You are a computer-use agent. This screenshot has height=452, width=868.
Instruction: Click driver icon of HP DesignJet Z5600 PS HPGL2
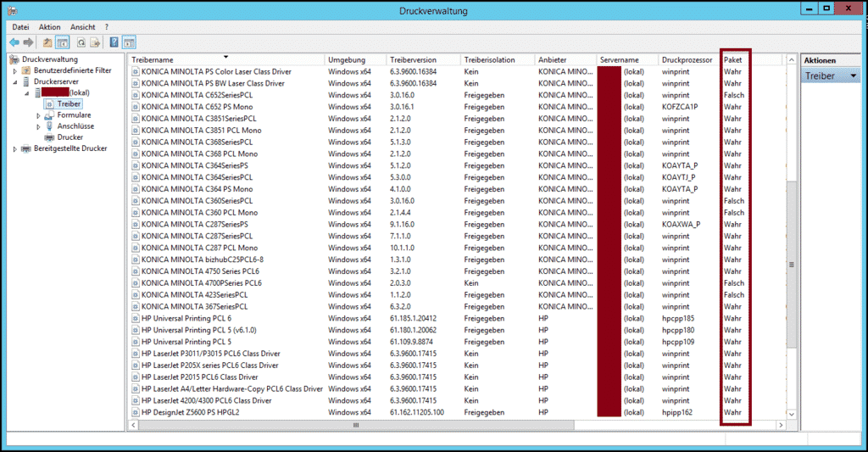[x=136, y=413]
